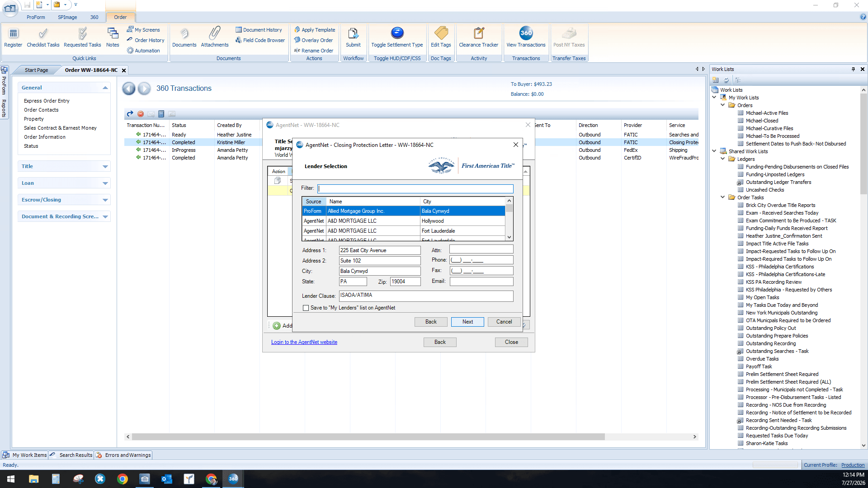
Task: Click the Lender Clause field
Action: click(x=426, y=296)
